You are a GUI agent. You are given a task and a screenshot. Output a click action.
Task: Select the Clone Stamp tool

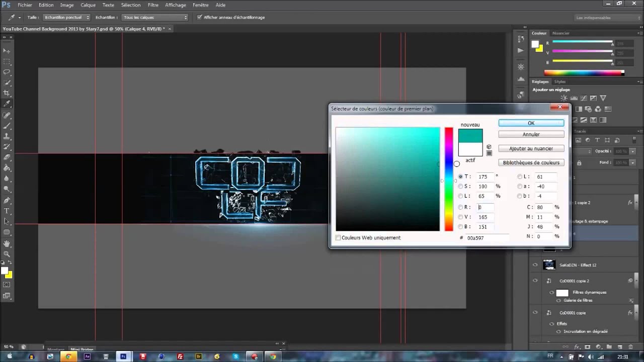coord(7,136)
